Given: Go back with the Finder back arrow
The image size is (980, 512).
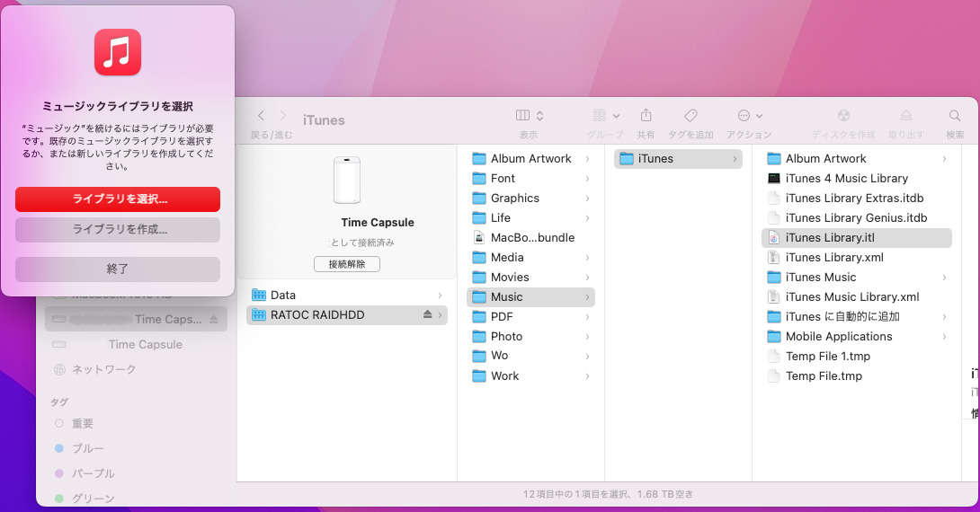Looking at the screenshot, I should pos(262,116).
